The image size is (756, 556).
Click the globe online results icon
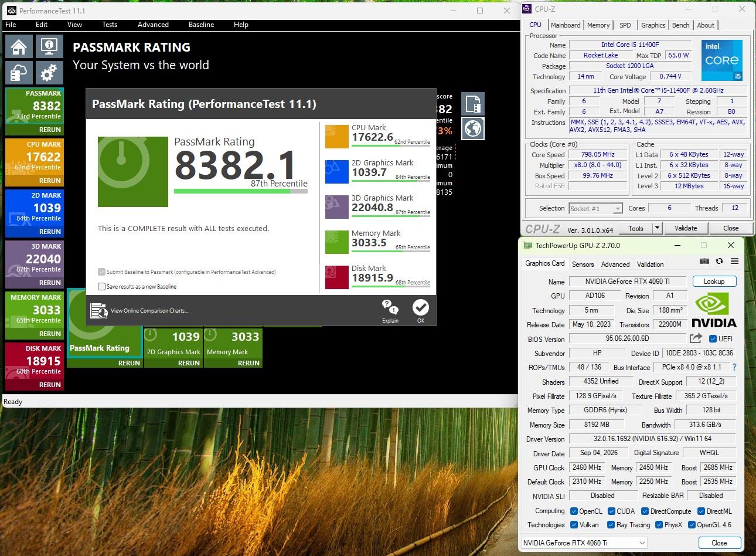point(472,128)
